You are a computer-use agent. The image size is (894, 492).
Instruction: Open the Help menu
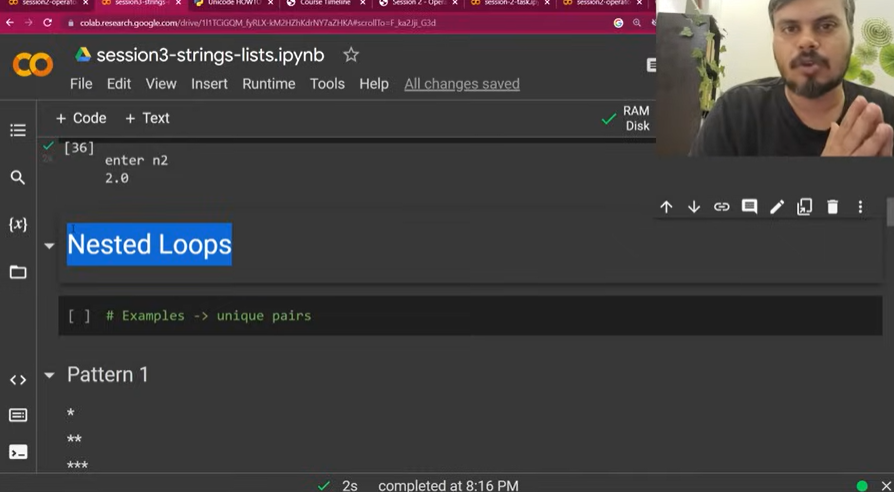(x=373, y=84)
